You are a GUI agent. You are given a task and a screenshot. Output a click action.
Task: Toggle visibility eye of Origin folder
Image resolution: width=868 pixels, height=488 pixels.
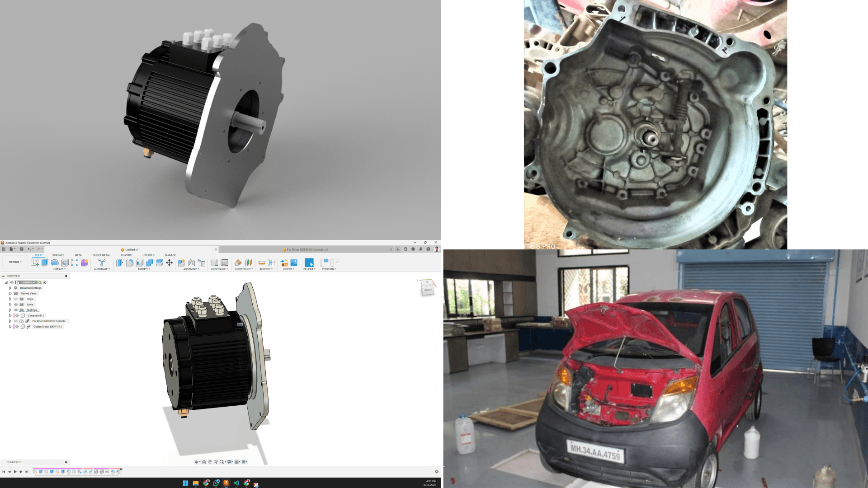pyautogui.click(x=16, y=299)
